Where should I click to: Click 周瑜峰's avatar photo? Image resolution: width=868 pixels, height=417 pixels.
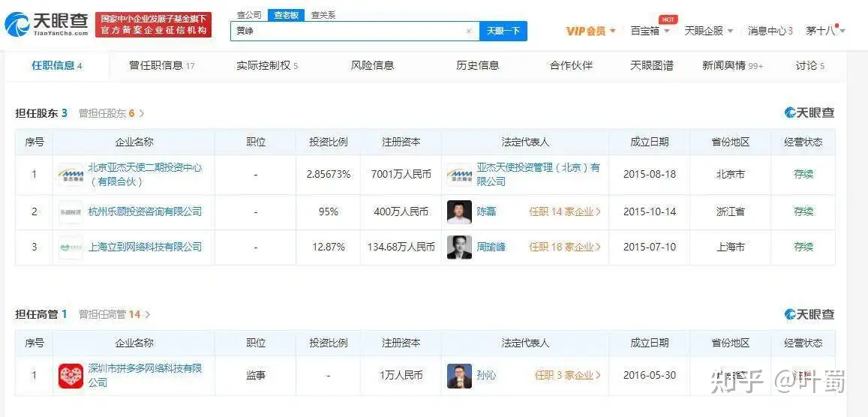(x=459, y=247)
